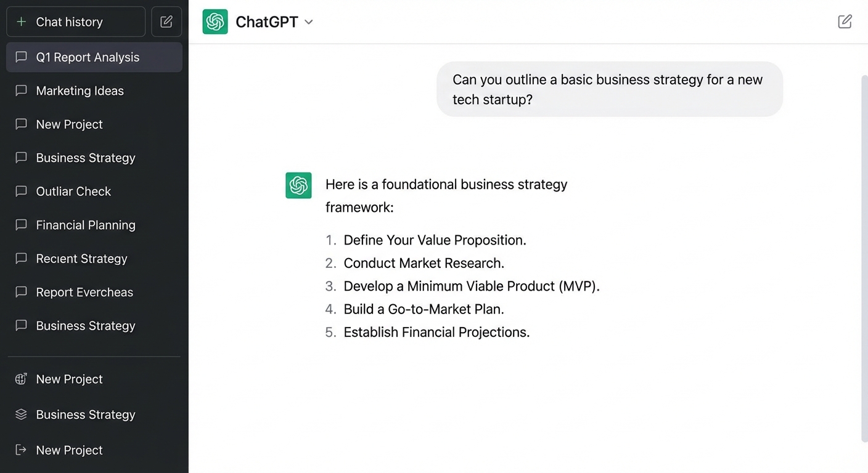Click the Chat history button
The height and width of the screenshot is (473, 868).
[x=69, y=21]
